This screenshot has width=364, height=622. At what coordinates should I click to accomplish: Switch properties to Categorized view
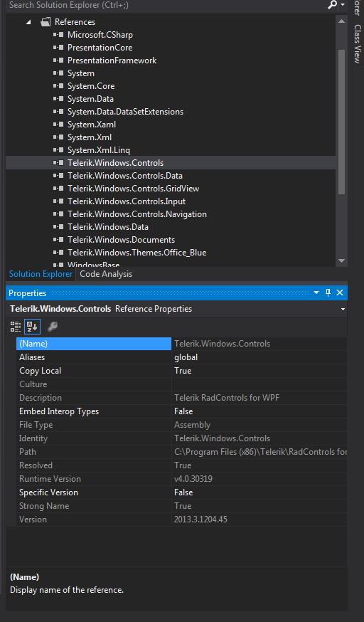point(16,327)
